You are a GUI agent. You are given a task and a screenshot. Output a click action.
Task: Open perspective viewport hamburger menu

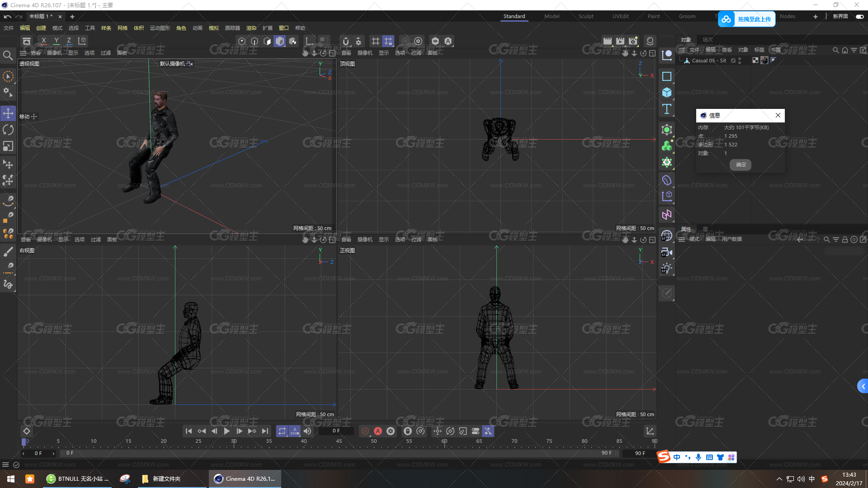click(x=23, y=53)
